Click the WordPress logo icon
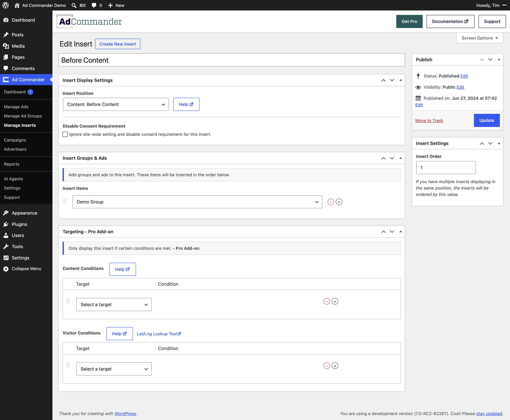The image size is (510, 420). [x=6, y=5]
